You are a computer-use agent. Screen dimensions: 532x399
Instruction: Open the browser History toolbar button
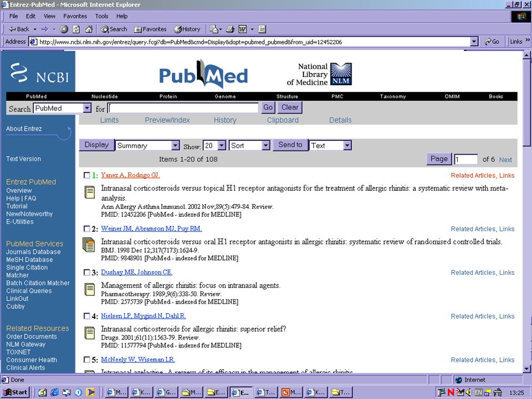point(187,29)
